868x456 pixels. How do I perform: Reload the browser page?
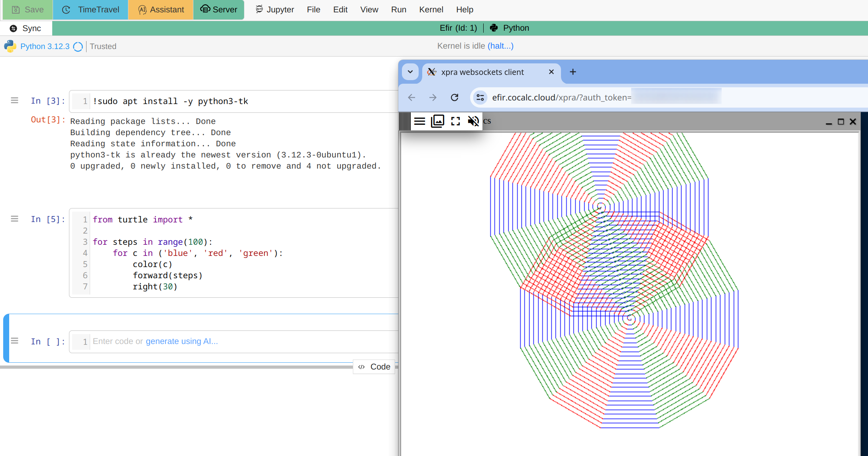(455, 98)
